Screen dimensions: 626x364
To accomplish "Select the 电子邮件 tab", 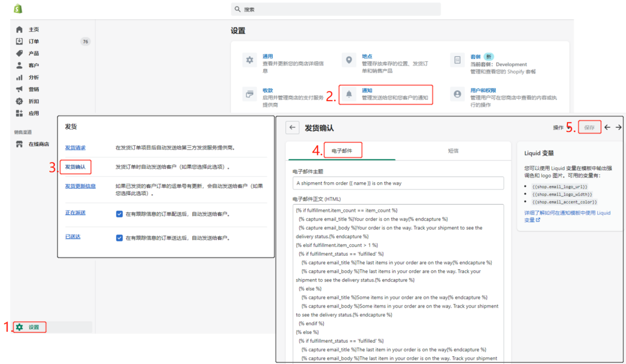I will click(x=342, y=151).
